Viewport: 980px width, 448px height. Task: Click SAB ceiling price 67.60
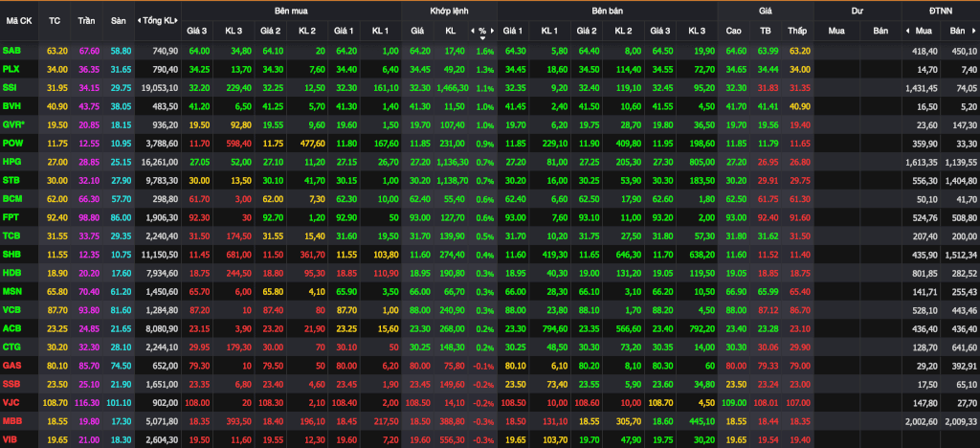(x=88, y=50)
